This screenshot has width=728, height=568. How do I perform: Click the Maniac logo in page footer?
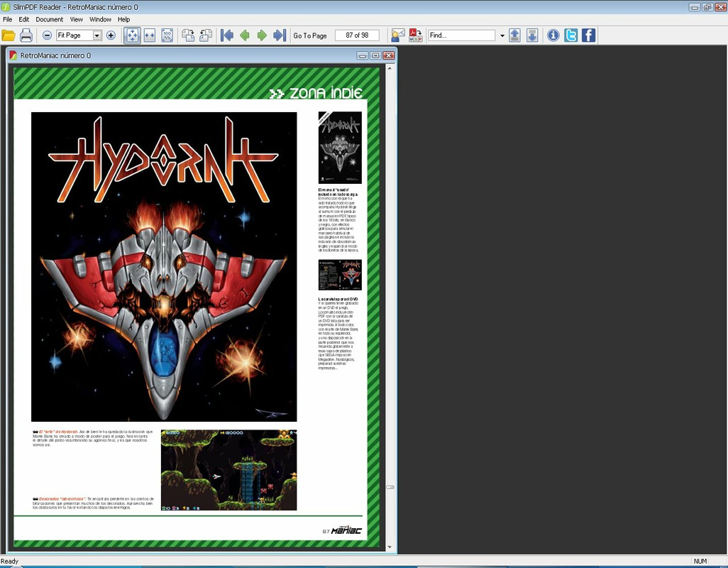point(346,530)
